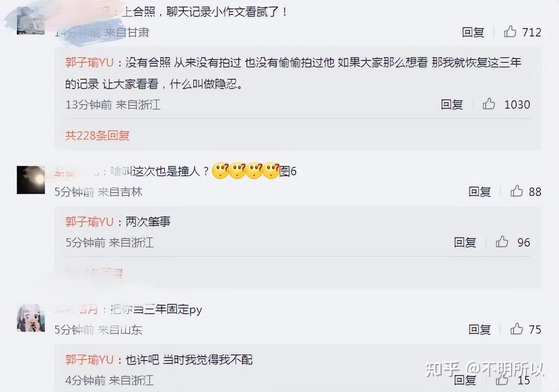Image resolution: width=559 pixels, height=392 pixels.
Task: Open 郭子瑜YU profile in first reply
Action: (90, 63)
